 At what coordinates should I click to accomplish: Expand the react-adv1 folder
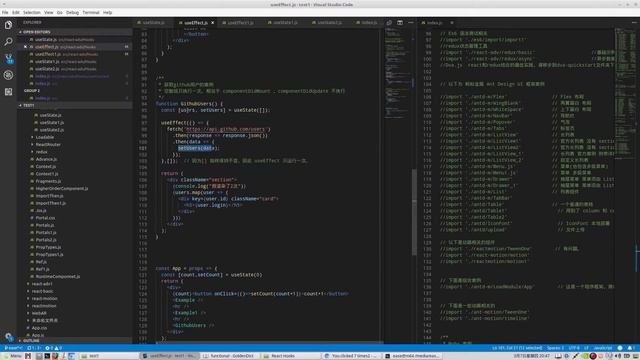click(42, 284)
